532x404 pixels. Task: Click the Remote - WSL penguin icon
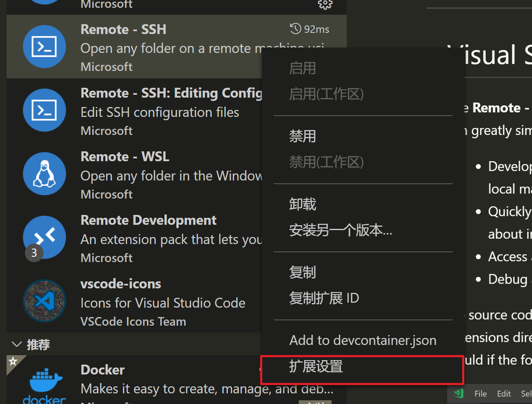44,173
